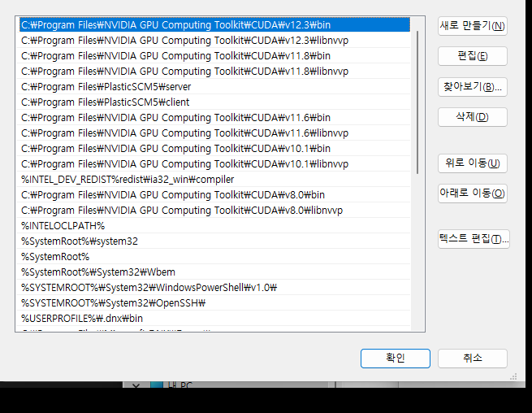Screen dimensions: 532x413
Task: Confirm with the 확인 button
Action: (x=396, y=359)
